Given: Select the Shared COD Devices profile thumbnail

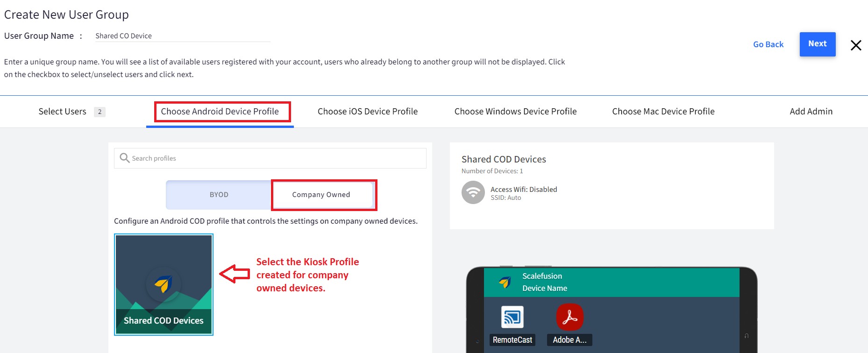Looking at the screenshot, I should [164, 284].
